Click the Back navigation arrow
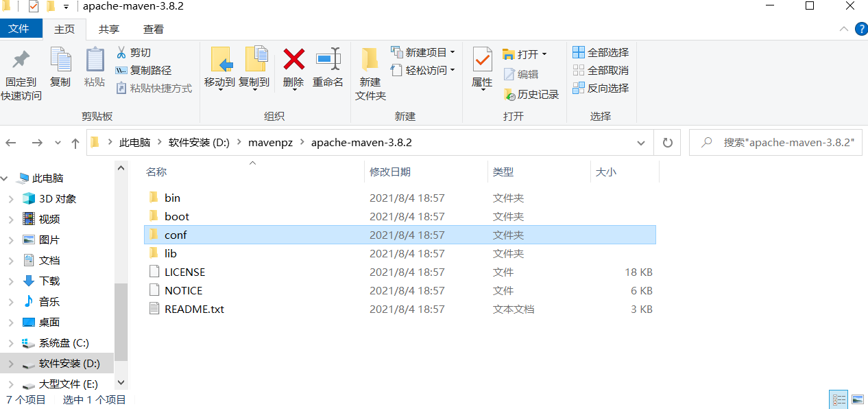Viewport: 868px width, 409px height. 11,143
